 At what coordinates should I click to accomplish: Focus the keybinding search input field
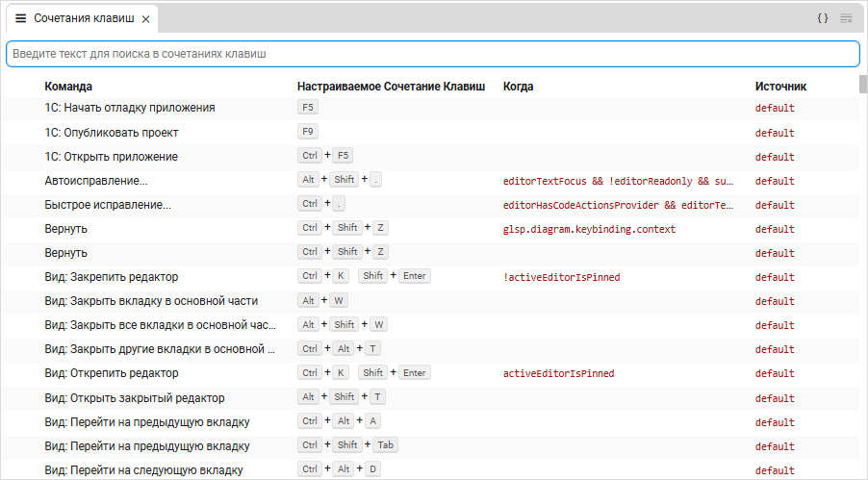click(x=432, y=54)
